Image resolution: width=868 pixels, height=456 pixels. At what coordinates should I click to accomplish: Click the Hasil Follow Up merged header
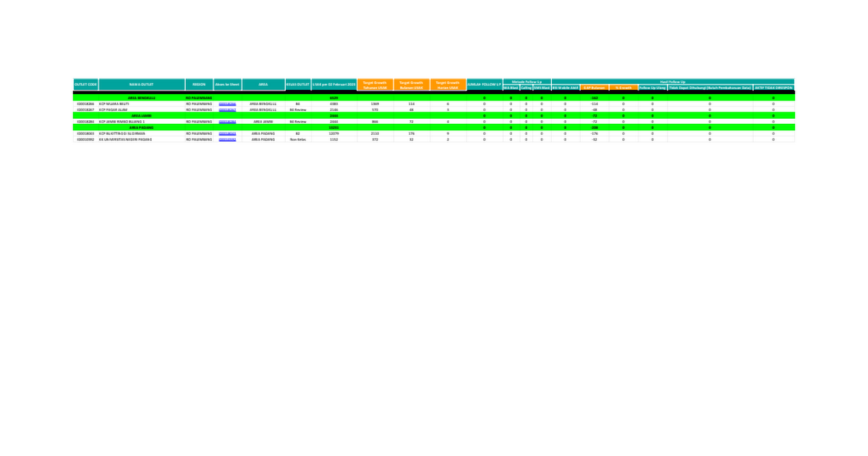click(x=672, y=81)
